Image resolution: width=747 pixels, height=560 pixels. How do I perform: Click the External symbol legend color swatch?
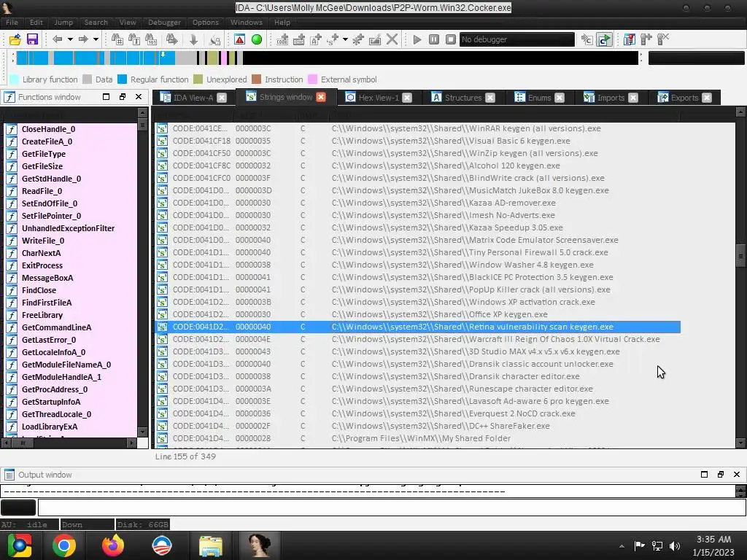pyautogui.click(x=312, y=79)
